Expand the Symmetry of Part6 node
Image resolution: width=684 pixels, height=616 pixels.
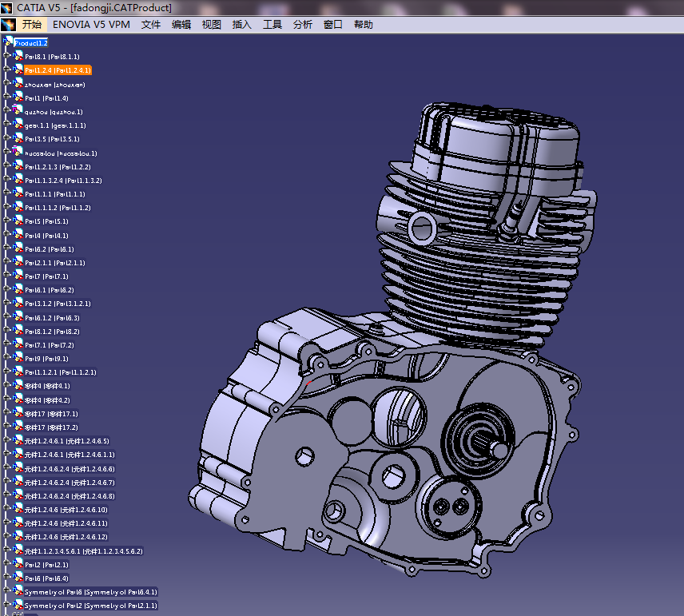(6, 590)
